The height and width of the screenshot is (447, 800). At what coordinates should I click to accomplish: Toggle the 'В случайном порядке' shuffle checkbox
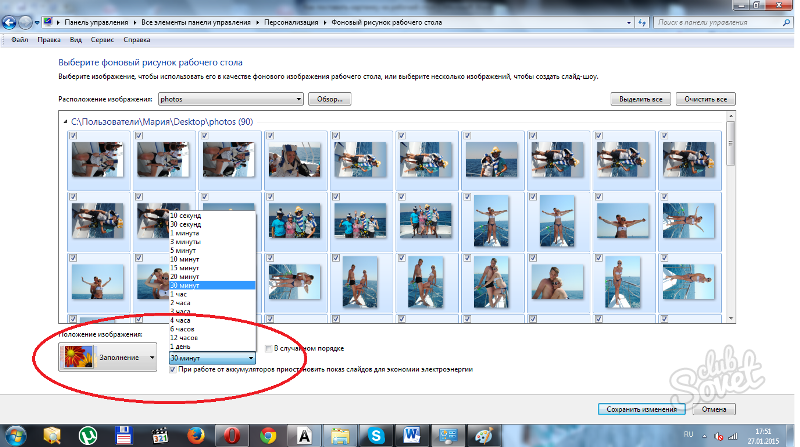pyautogui.click(x=269, y=348)
